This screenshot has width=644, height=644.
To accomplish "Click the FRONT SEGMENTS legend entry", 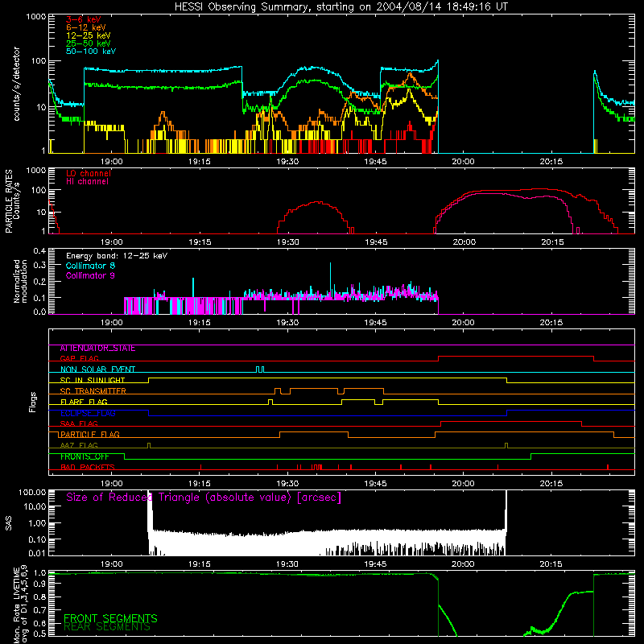I will click(x=110, y=618).
